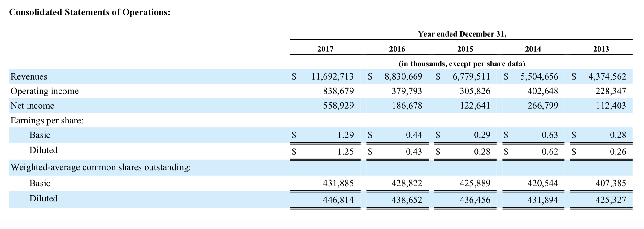The height and width of the screenshot is (229, 644).
Task: Select the 'Year ended December 31,' header
Action: click(462, 34)
